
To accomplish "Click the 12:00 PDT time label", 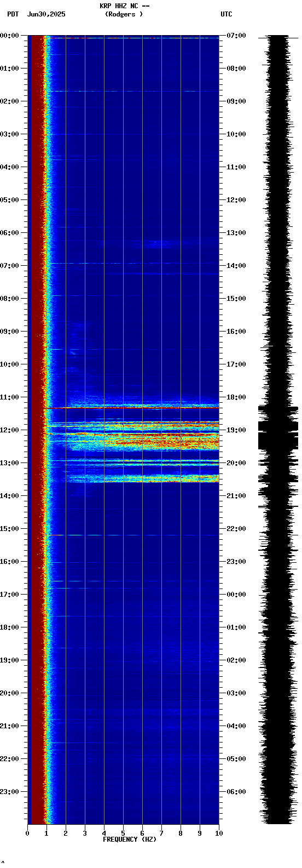I will [x=9, y=430].
